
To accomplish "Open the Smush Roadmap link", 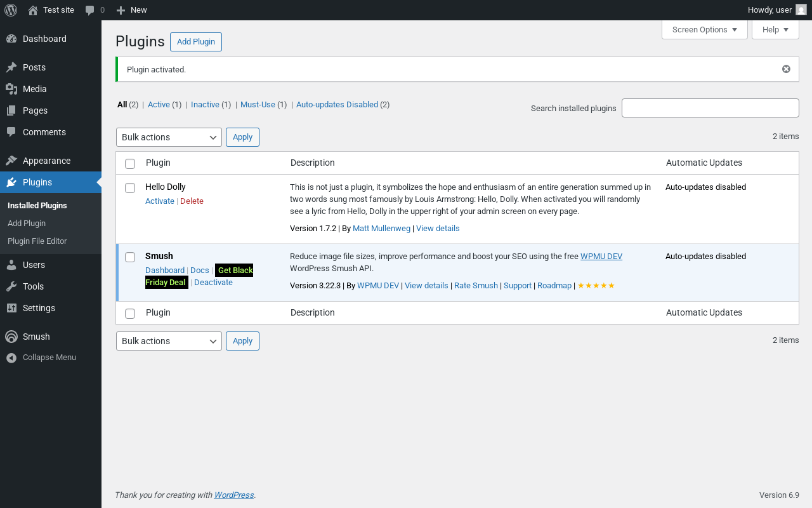I will coord(554,286).
